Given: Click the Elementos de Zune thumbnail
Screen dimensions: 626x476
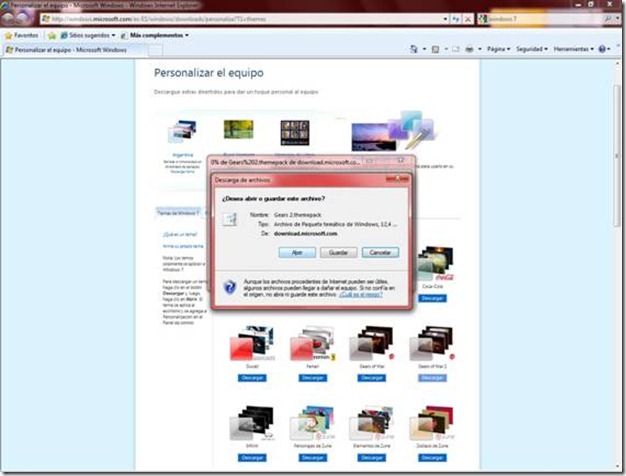Looking at the screenshot, I should pyautogui.click(x=372, y=423).
